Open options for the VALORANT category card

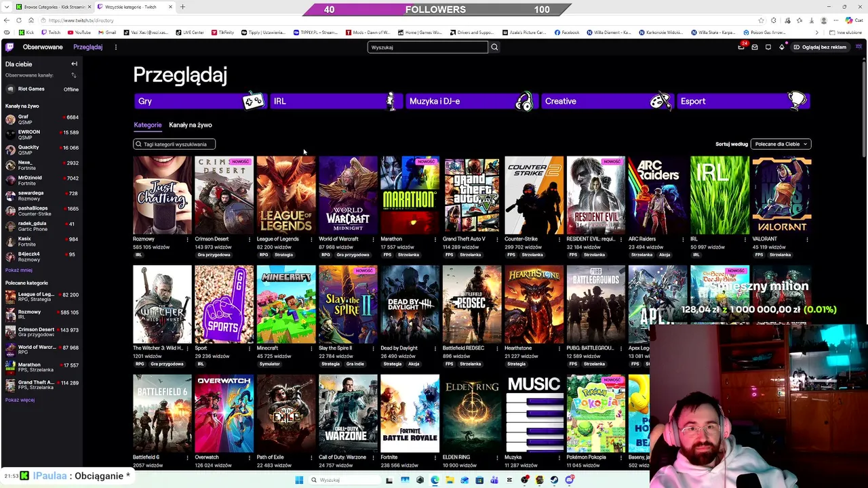[807, 239]
